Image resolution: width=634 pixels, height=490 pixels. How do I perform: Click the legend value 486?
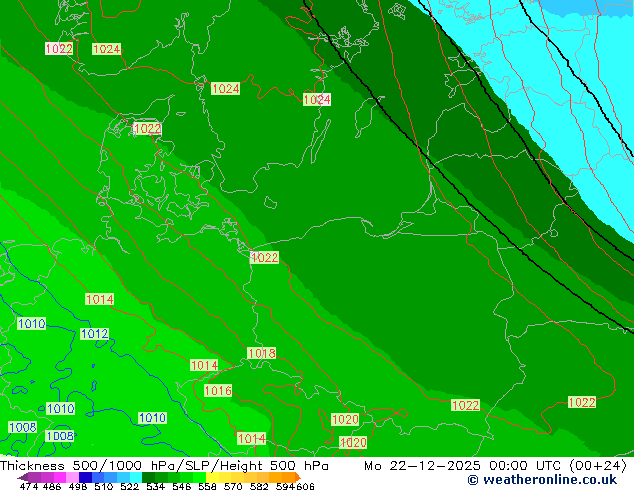(x=52, y=486)
